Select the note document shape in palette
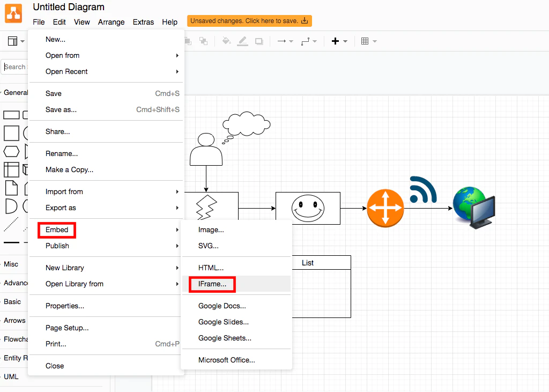The image size is (549, 392). click(x=11, y=188)
